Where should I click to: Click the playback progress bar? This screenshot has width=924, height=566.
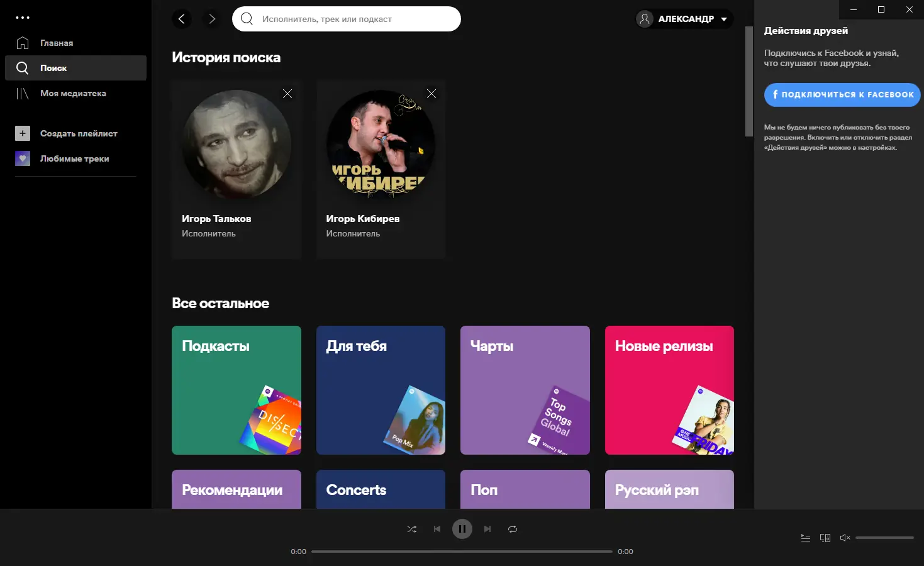462,552
